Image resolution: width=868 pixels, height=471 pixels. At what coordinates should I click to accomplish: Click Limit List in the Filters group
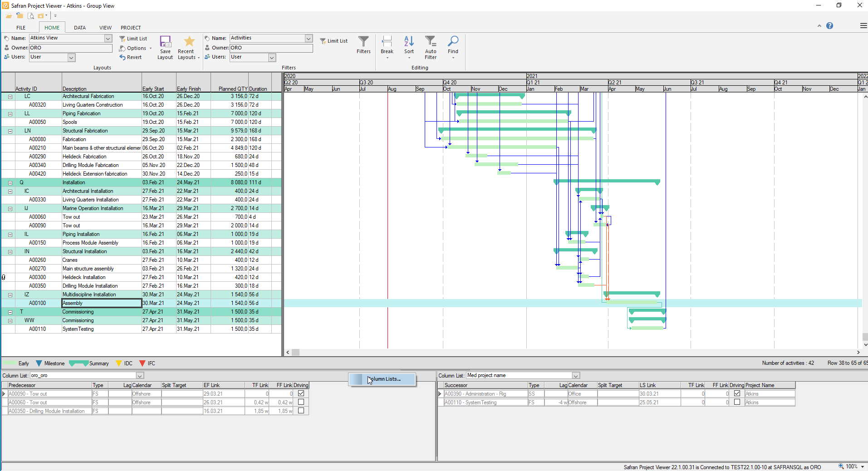tap(334, 41)
